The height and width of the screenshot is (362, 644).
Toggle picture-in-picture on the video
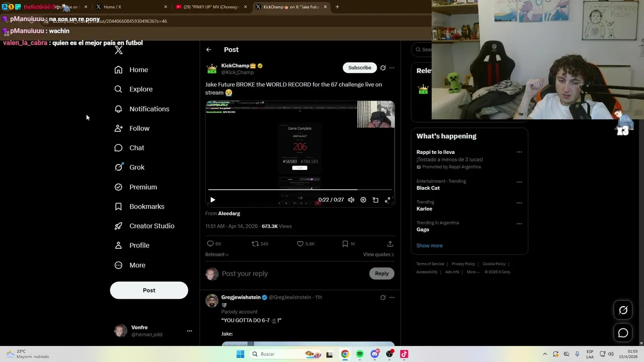click(x=375, y=200)
